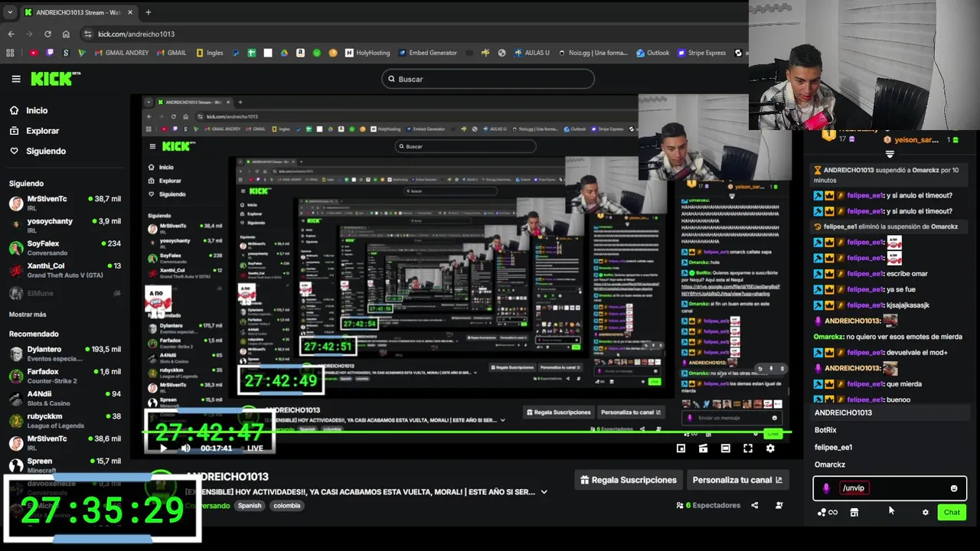Open mini player mode
Screen dimensions: 980x551
(681, 448)
